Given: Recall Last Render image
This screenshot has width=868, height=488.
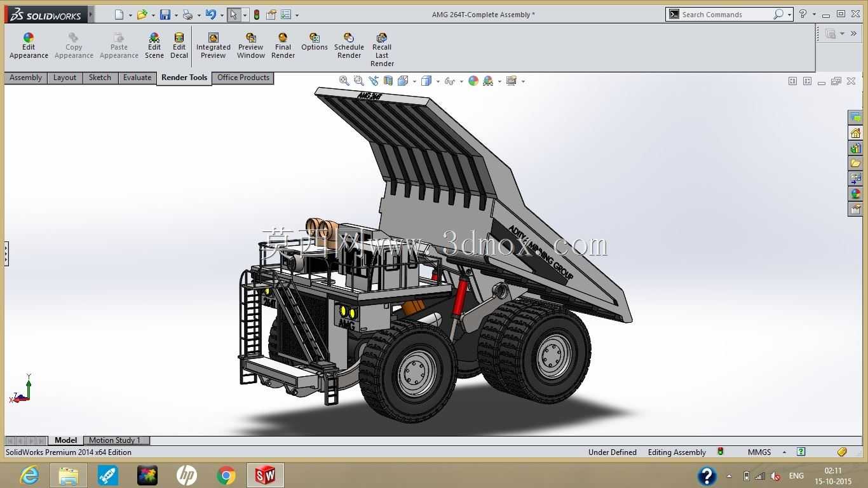Looking at the screenshot, I should coord(382,50).
